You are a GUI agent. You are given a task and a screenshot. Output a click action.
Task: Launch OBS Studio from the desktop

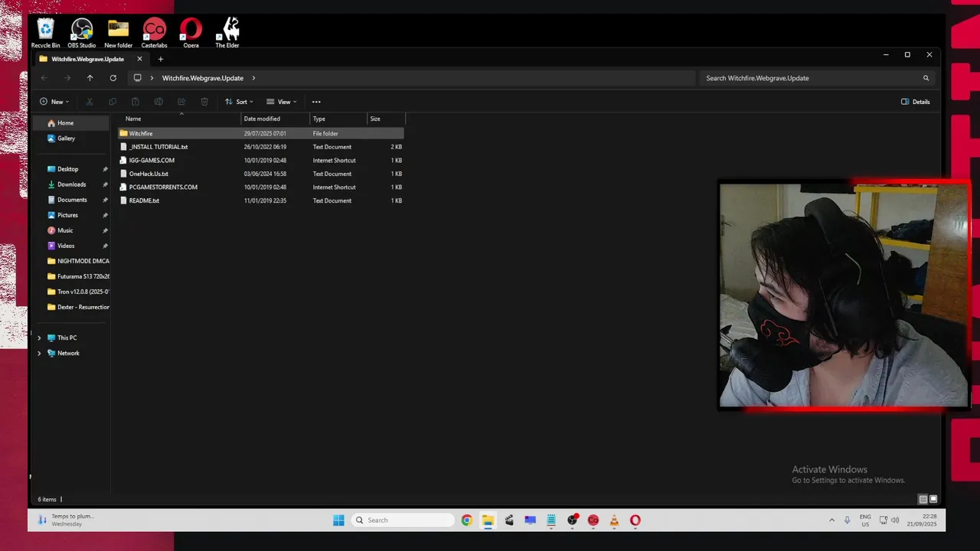(x=82, y=34)
